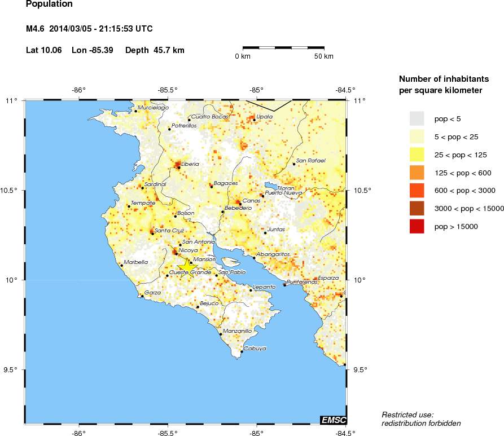Click the EMSC logo on the map

click(334, 420)
